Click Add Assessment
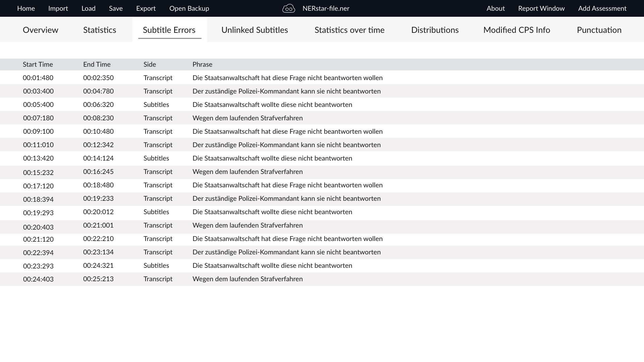The width and height of the screenshot is (644, 362). [x=602, y=8]
